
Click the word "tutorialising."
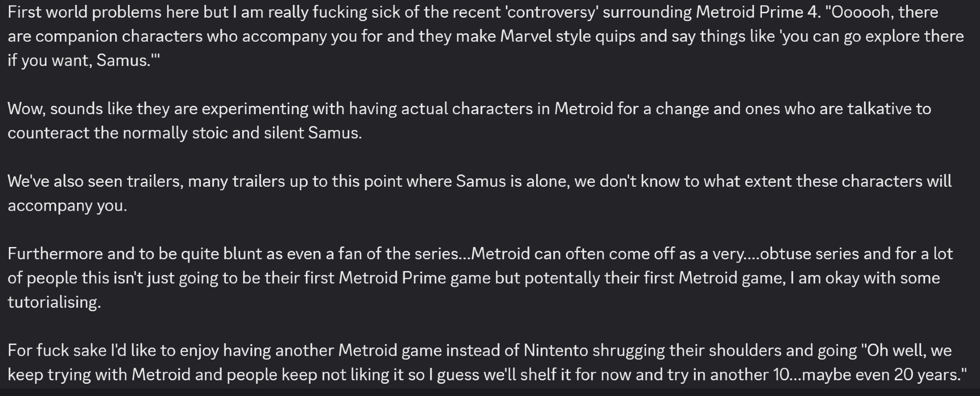(54, 302)
